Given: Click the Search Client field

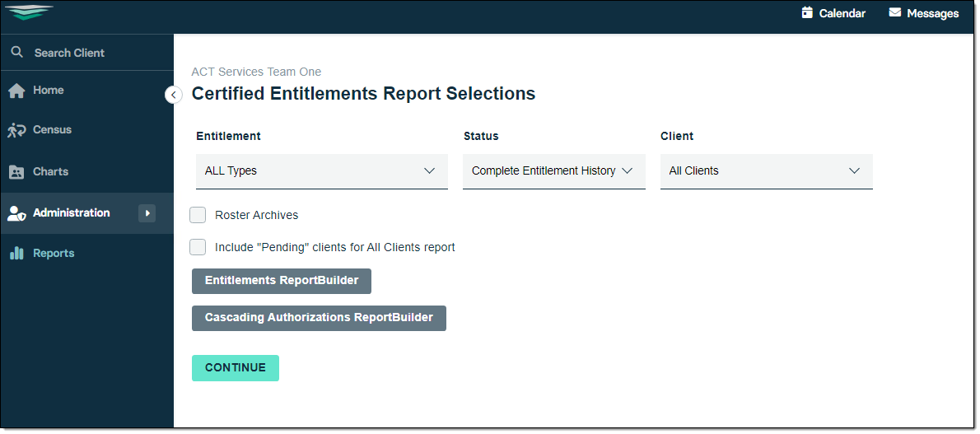Looking at the screenshot, I should pyautogui.click(x=86, y=53).
